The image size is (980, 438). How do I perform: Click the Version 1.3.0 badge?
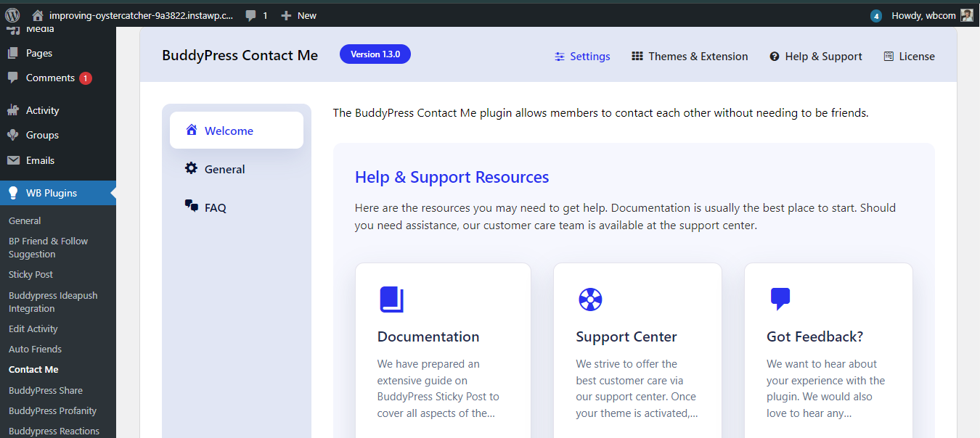375,54
